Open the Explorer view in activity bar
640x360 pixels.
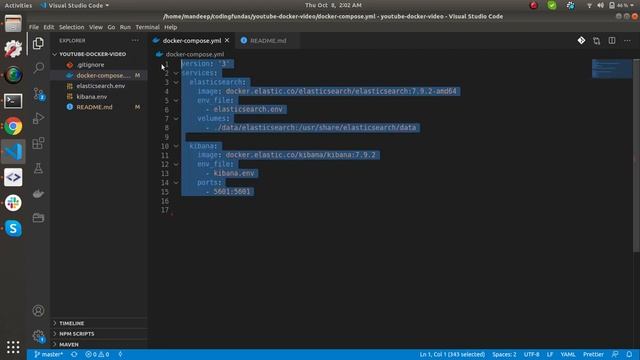[x=38, y=43]
